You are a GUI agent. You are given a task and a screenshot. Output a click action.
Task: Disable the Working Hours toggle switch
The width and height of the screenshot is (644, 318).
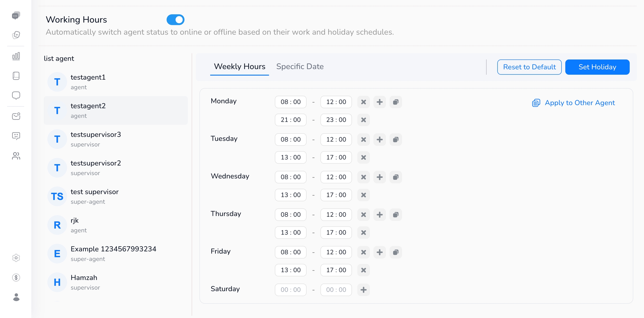(175, 20)
